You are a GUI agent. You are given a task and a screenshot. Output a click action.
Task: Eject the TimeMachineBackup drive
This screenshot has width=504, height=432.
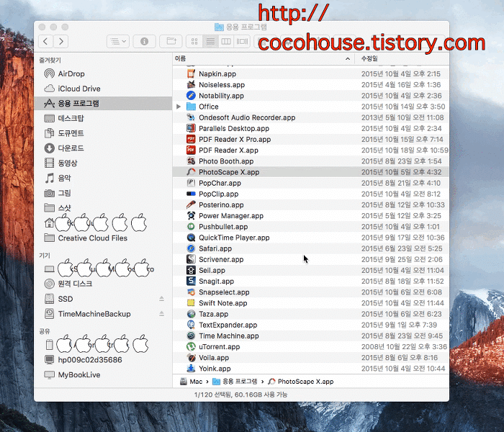(x=162, y=314)
